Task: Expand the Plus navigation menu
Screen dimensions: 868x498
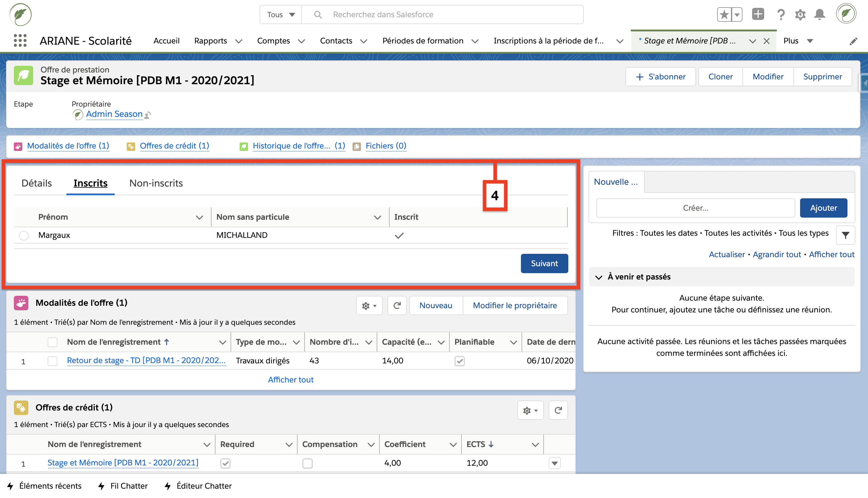Action: (x=798, y=41)
